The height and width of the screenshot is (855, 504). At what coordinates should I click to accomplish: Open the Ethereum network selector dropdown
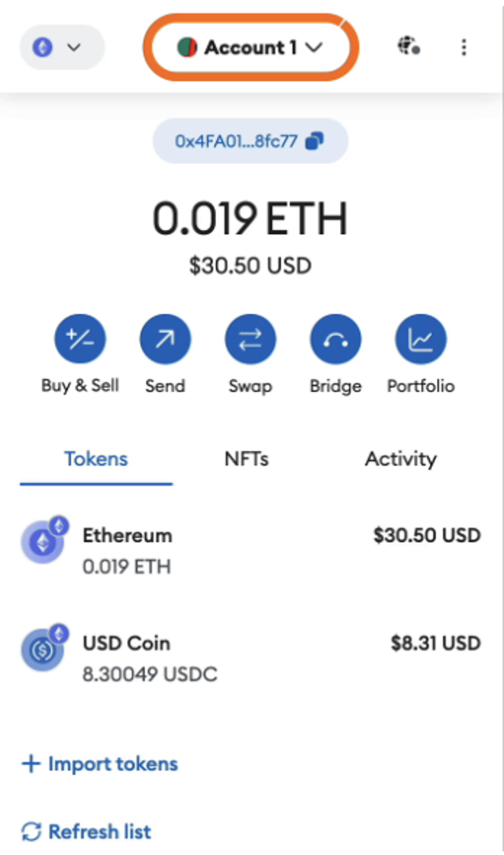pyautogui.click(x=62, y=48)
